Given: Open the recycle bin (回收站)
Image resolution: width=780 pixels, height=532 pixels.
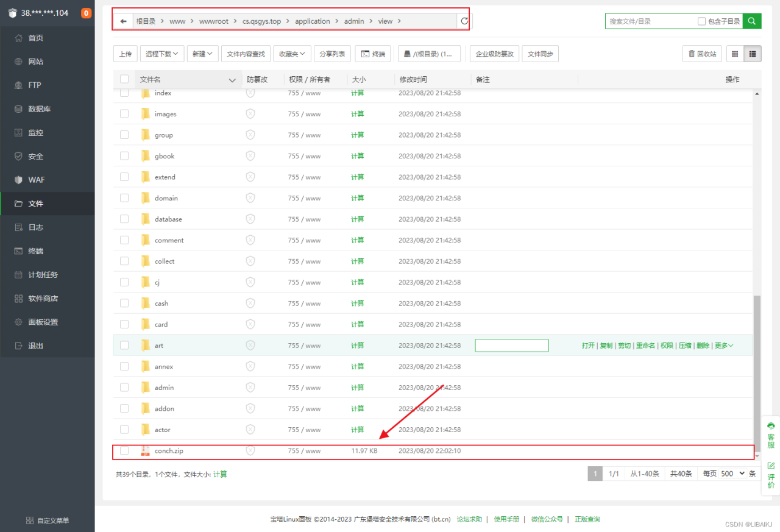Looking at the screenshot, I should (702, 54).
